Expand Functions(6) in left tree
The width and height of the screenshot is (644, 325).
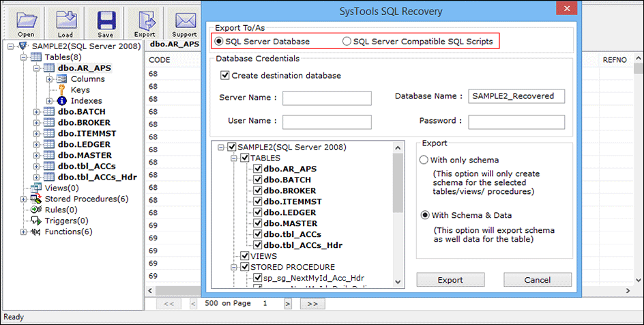23,231
